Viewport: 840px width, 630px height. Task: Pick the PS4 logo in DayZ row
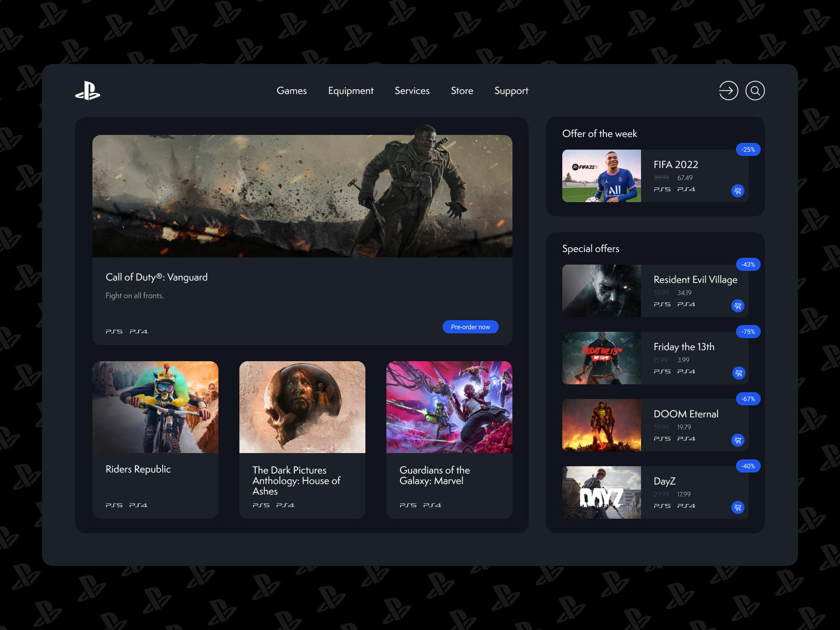686,506
